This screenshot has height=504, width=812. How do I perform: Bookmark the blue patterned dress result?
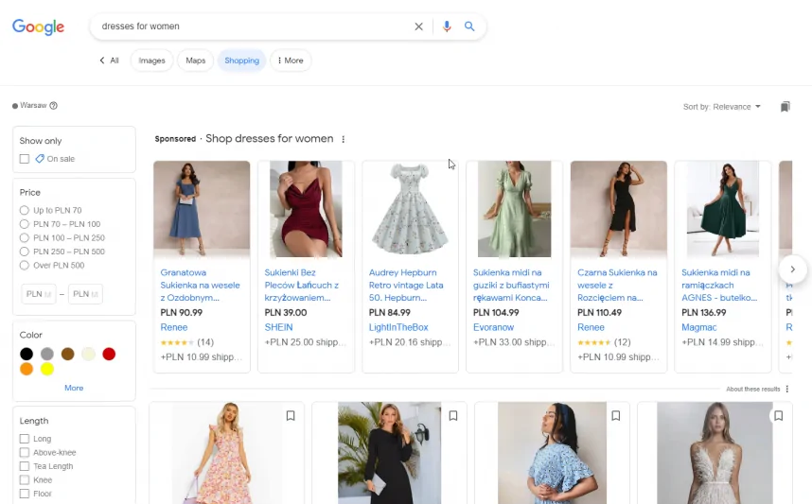[616, 416]
